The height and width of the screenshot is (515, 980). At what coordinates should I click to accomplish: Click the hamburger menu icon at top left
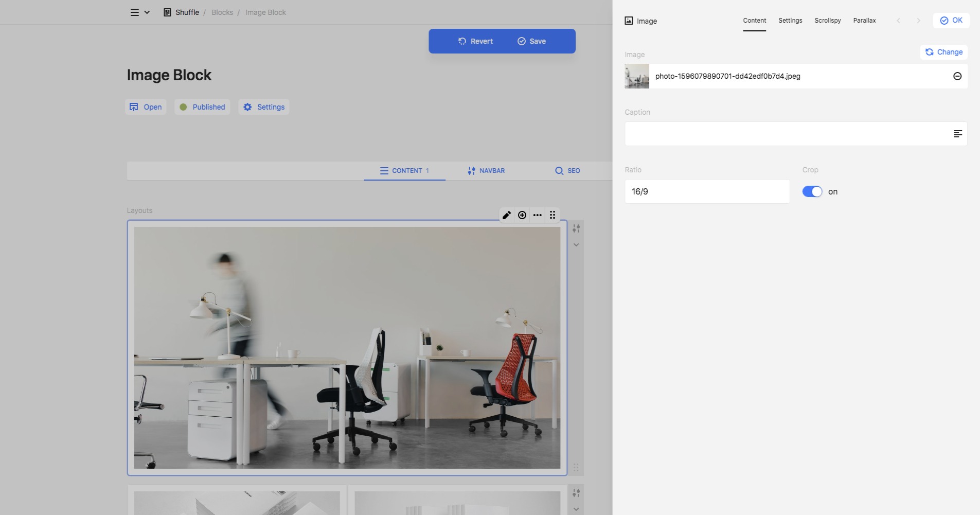pos(134,12)
